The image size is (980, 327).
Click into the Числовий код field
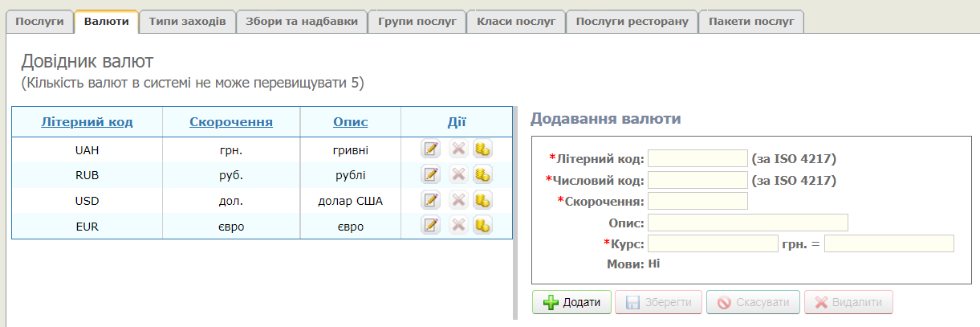tap(697, 180)
